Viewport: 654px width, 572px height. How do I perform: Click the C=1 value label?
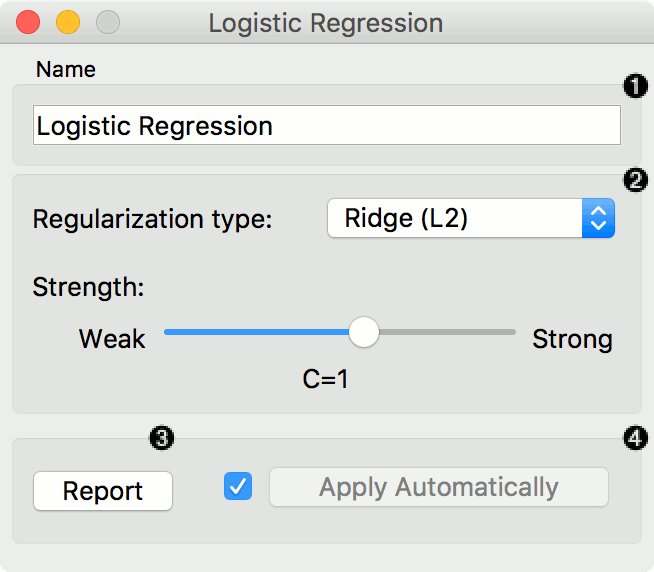coord(326,379)
